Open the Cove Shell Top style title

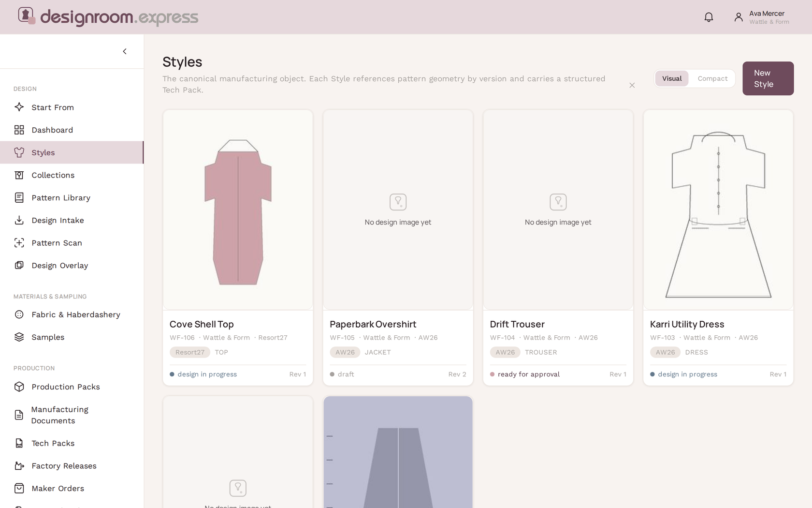[x=202, y=324]
